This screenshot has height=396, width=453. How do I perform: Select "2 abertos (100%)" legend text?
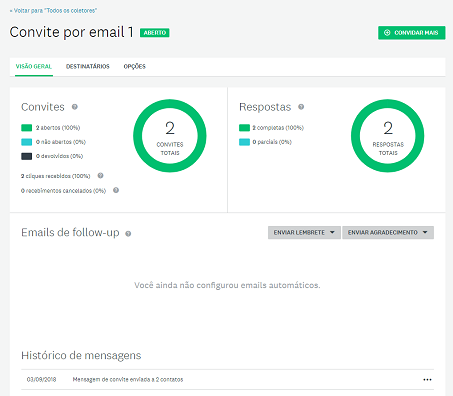pos(58,128)
